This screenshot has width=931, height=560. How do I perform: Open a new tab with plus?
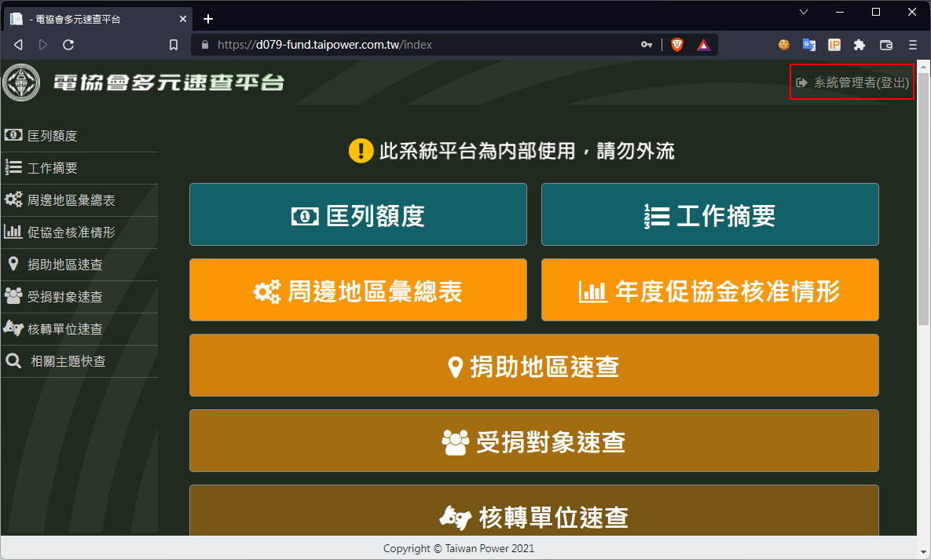pyautogui.click(x=208, y=19)
